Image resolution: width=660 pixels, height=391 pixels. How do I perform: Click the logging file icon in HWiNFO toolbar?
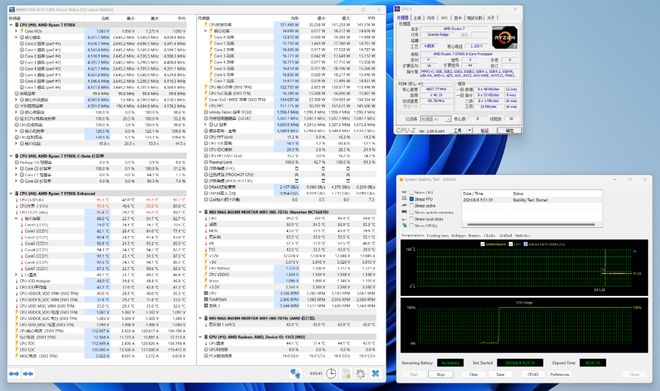pyautogui.click(x=346, y=373)
